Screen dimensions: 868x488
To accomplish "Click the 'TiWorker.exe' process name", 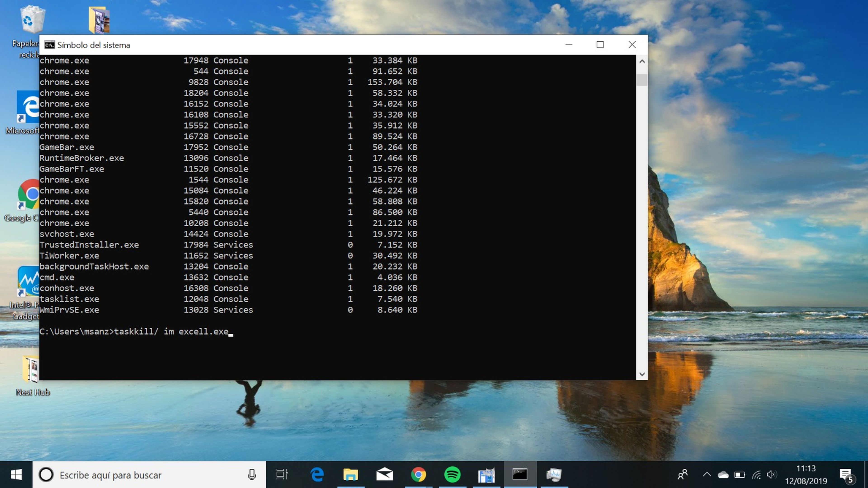I will coord(69,256).
